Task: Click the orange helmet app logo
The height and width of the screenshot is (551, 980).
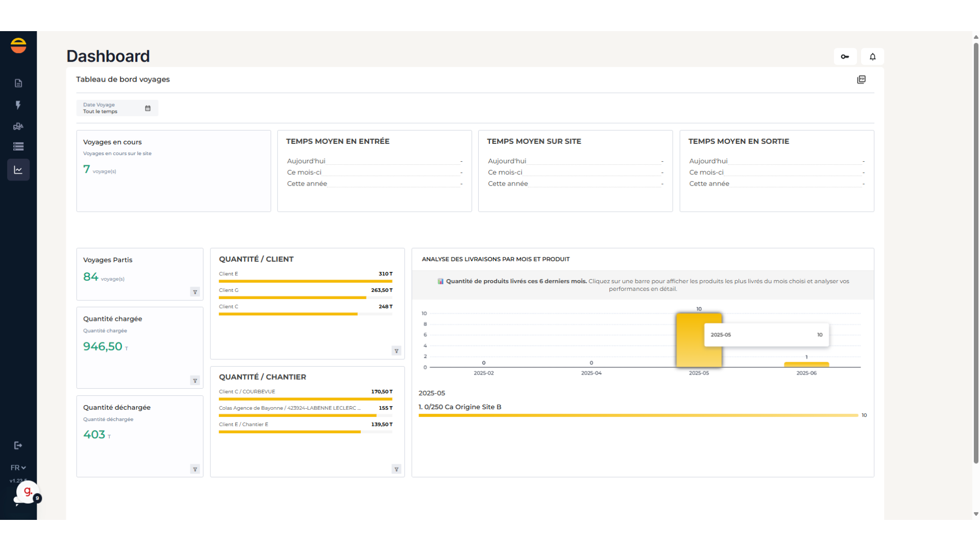Action: [18, 45]
